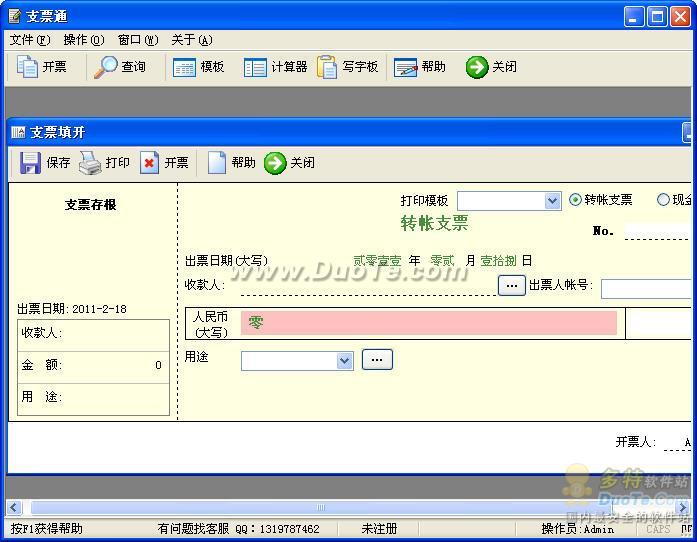Select the 现金 check radio button
This screenshot has width=697, height=542.
pos(663,200)
